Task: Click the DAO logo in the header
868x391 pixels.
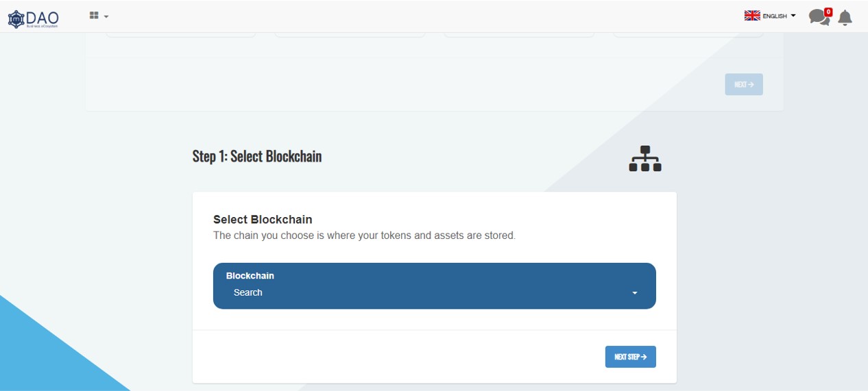Action: (33, 18)
